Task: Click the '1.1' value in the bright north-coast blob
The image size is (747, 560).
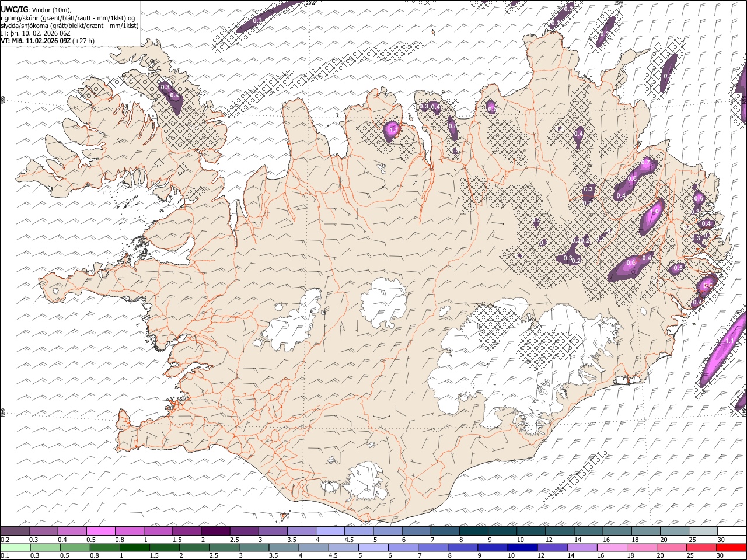Action: [x=393, y=129]
